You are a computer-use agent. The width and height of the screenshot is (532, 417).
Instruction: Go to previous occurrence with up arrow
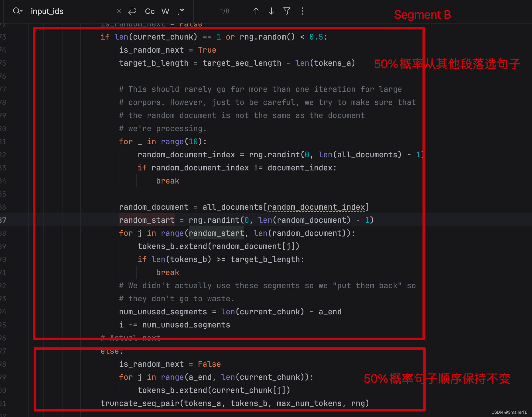click(x=256, y=11)
